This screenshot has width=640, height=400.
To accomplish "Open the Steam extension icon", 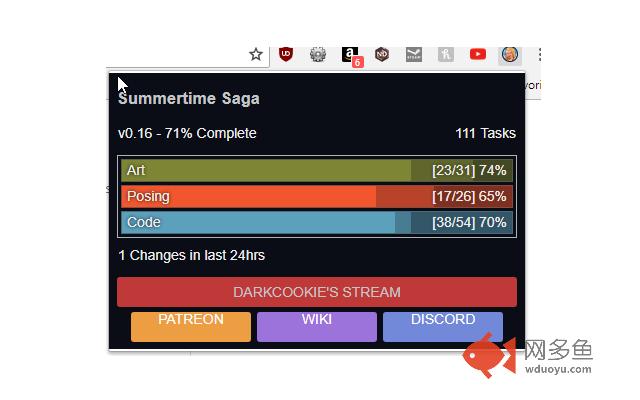I will point(414,54).
